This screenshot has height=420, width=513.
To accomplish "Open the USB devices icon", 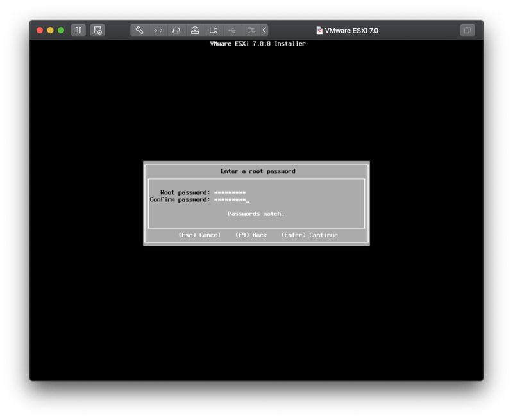I will [232, 30].
